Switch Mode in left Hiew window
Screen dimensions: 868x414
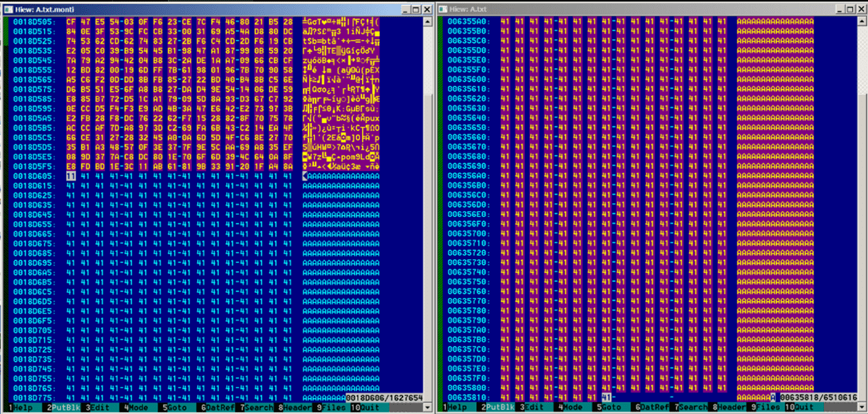tap(137, 407)
